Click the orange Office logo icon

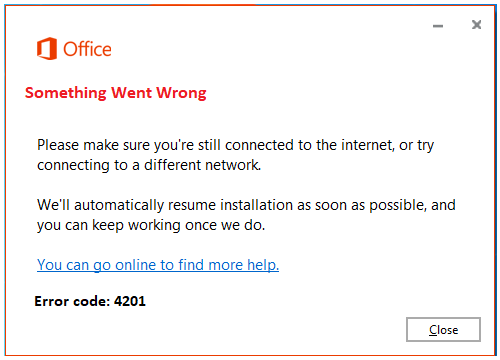[x=47, y=49]
